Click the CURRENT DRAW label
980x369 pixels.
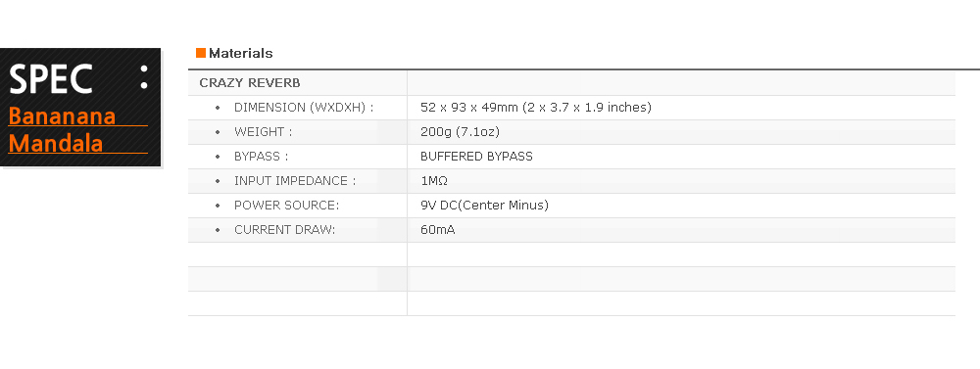(x=285, y=230)
